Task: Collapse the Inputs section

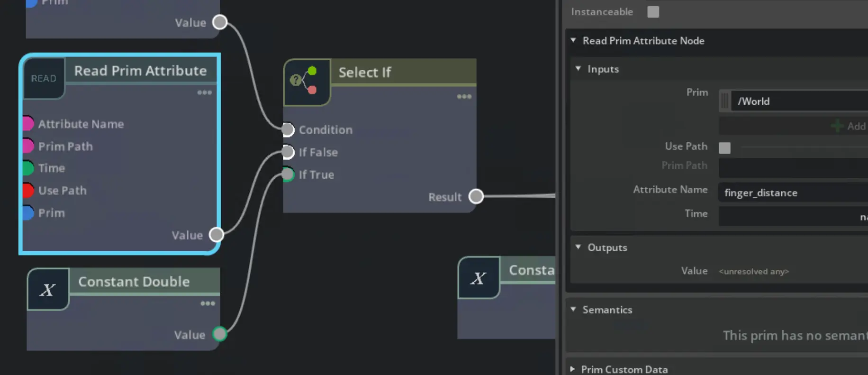Action: [x=578, y=69]
